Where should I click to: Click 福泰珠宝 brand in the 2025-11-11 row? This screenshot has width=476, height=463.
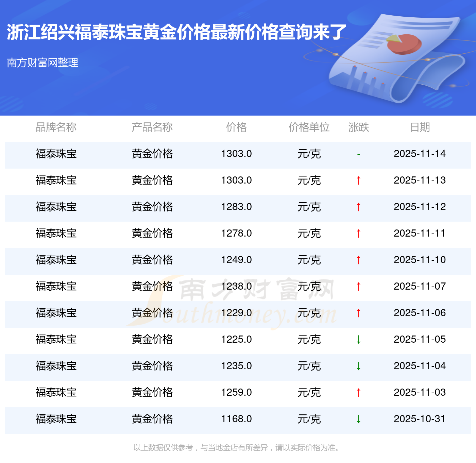(x=56, y=234)
